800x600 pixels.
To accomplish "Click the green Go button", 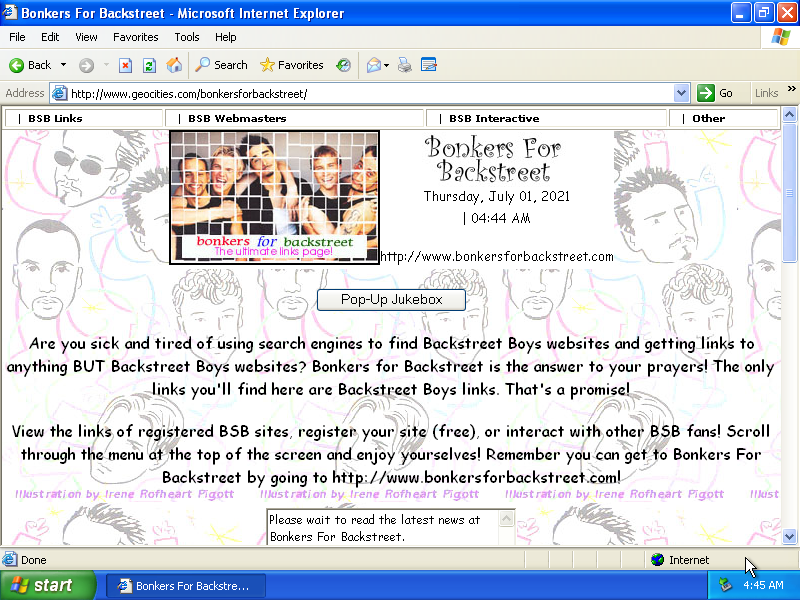I will click(x=715, y=93).
